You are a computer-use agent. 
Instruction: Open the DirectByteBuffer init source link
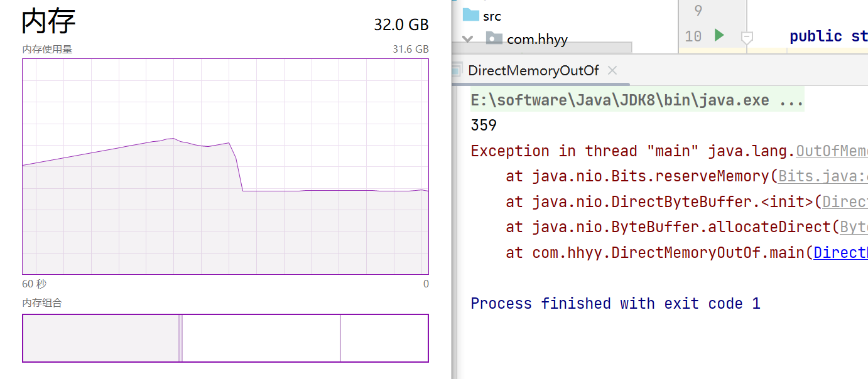[845, 202]
